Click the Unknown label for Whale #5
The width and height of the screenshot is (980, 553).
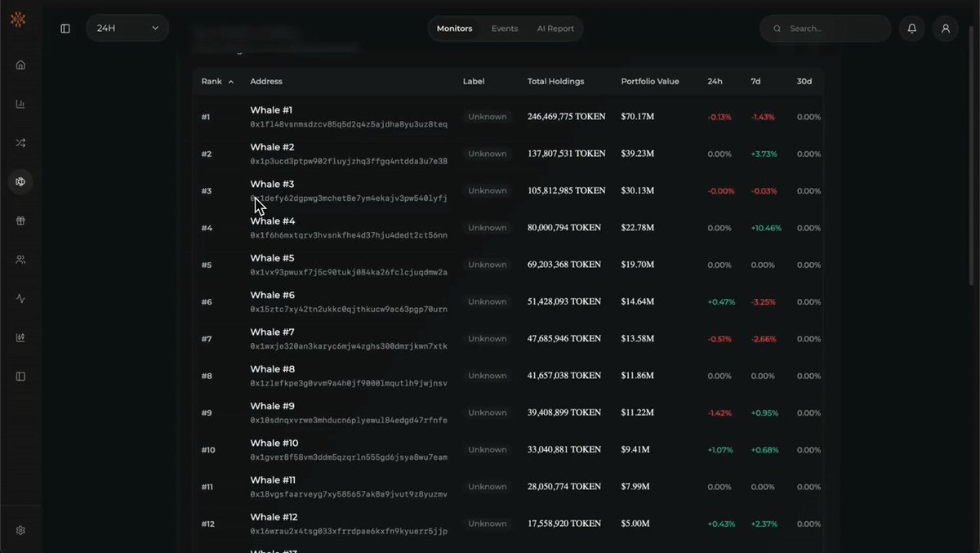click(x=488, y=265)
